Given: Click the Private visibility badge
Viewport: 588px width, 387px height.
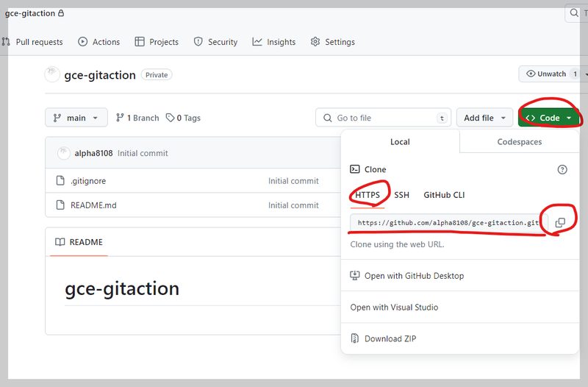Looking at the screenshot, I should pyautogui.click(x=157, y=75).
